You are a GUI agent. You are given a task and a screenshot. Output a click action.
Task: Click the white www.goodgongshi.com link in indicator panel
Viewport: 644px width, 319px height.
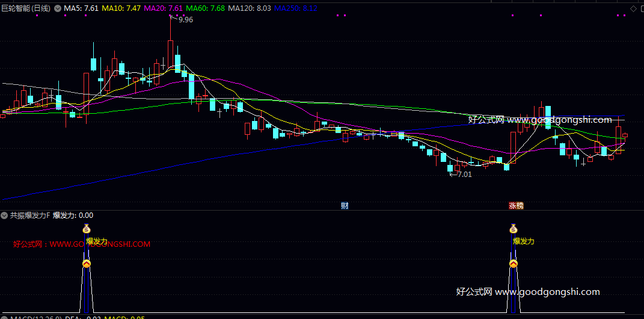point(528,292)
